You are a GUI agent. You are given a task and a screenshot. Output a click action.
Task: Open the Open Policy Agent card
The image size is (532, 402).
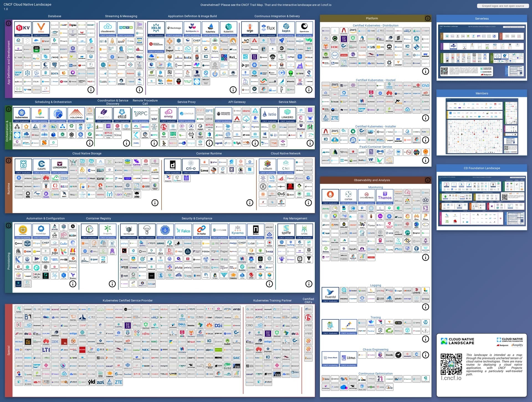click(x=129, y=231)
